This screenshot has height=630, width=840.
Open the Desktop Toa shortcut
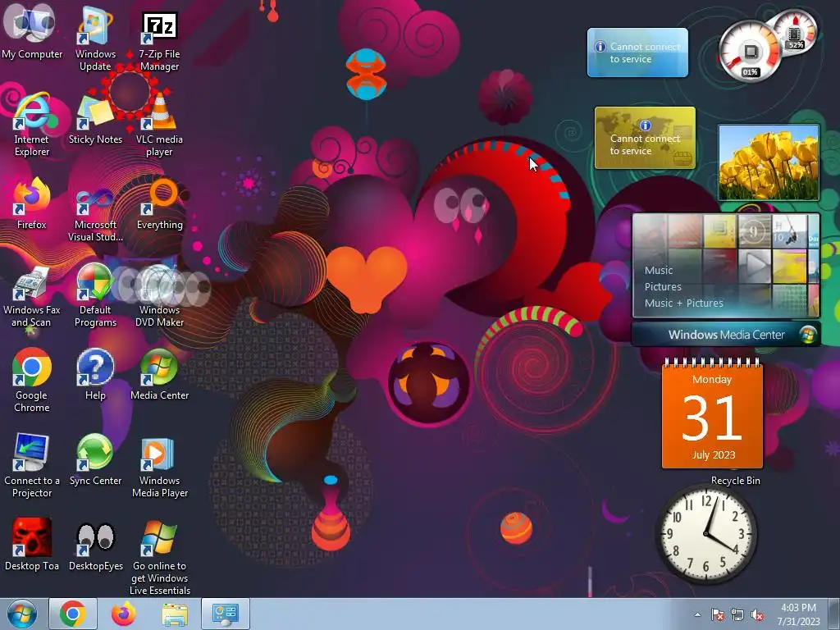pos(32,545)
